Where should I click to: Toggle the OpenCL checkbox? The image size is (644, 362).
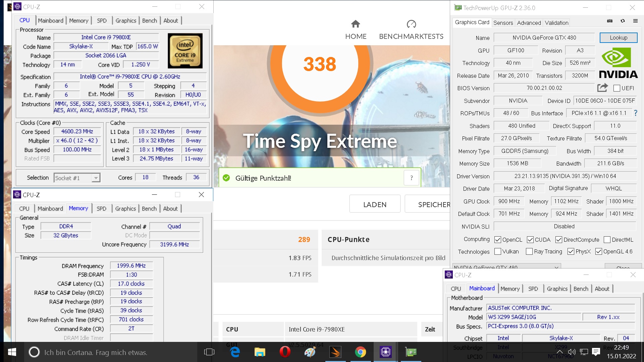(x=498, y=240)
